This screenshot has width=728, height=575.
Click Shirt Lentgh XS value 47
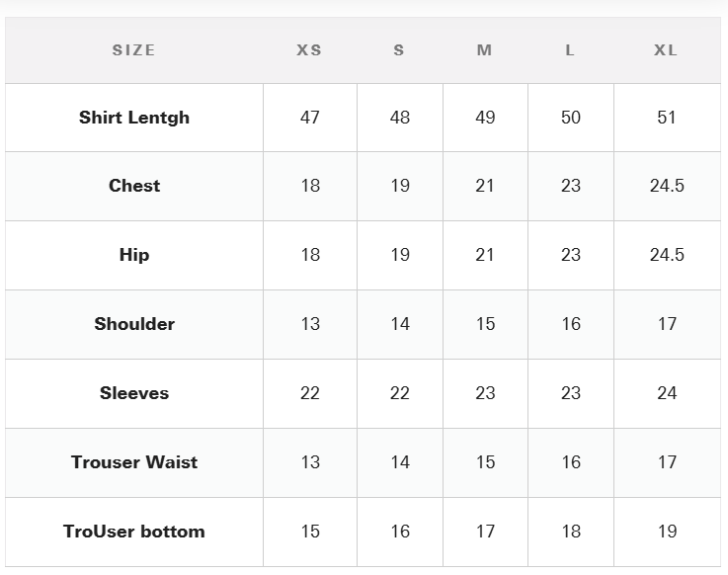310,118
